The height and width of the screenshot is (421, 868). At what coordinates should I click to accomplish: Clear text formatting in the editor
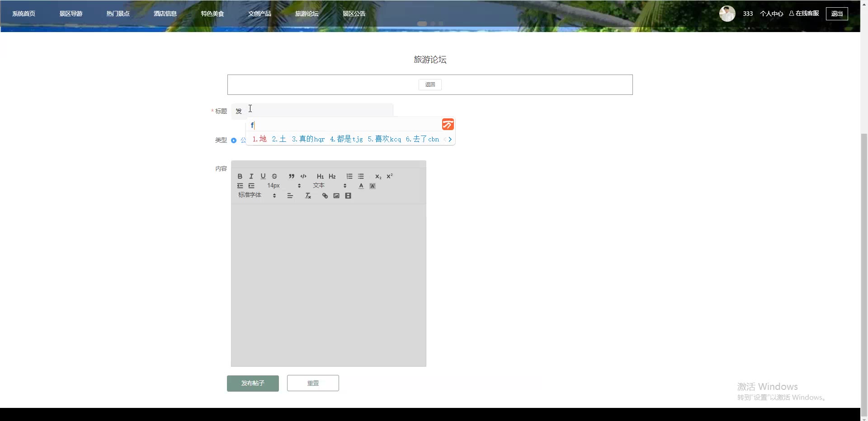tap(308, 196)
